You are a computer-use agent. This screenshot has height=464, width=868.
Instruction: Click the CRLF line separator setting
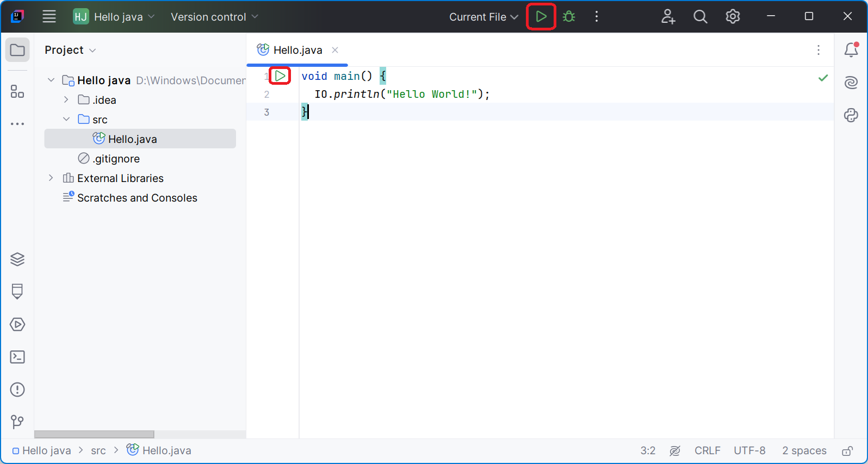(707, 451)
